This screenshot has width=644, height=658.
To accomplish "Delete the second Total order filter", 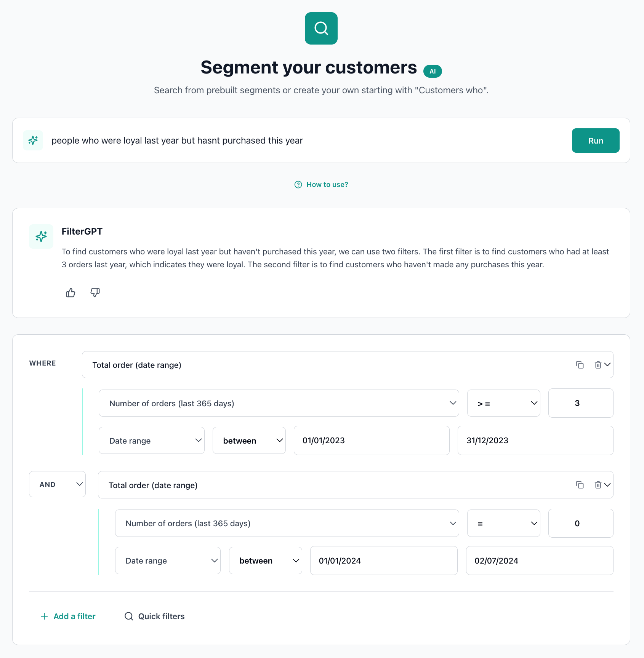I will (x=597, y=484).
